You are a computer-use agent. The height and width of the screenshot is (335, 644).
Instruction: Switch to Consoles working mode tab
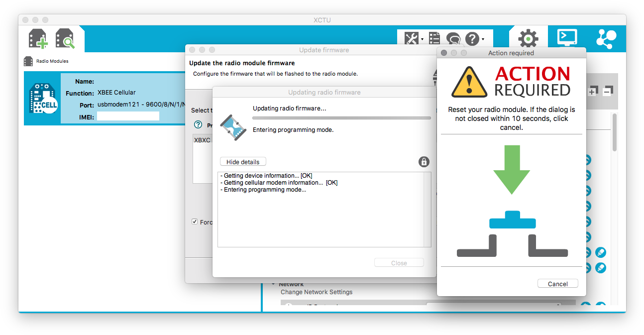click(567, 38)
